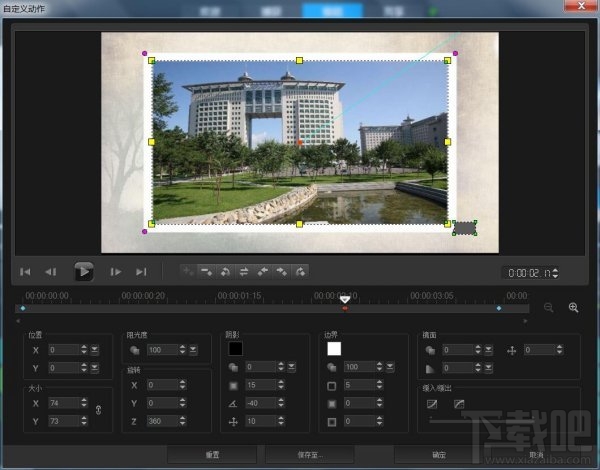Image resolution: width=600 pixels, height=470 pixels.
Task: Click the 保存至... button
Action: 309,455
